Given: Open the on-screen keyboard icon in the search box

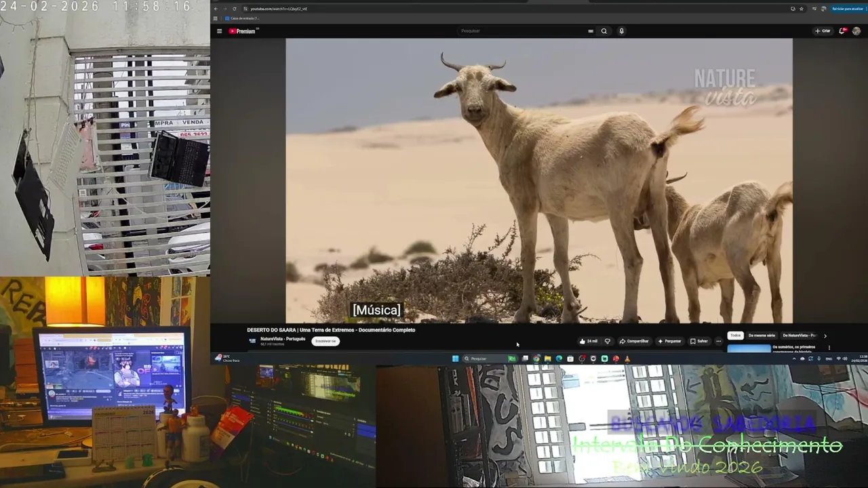Looking at the screenshot, I should click(591, 31).
